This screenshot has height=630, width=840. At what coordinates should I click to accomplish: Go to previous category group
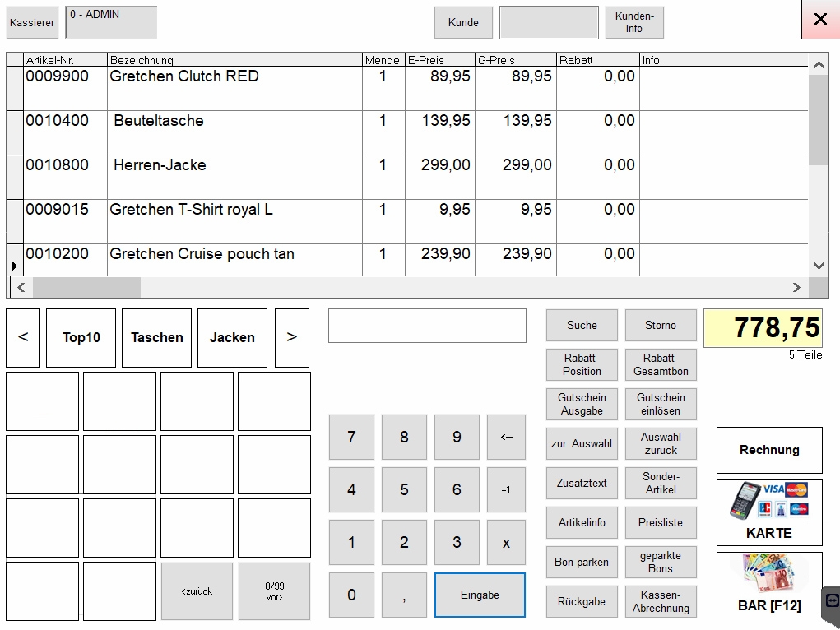[23, 337]
